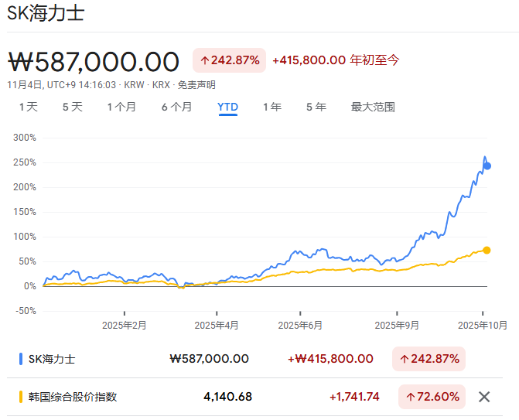519x420 pixels.
Task: Show the 1年 chart range
Action: [x=271, y=107]
